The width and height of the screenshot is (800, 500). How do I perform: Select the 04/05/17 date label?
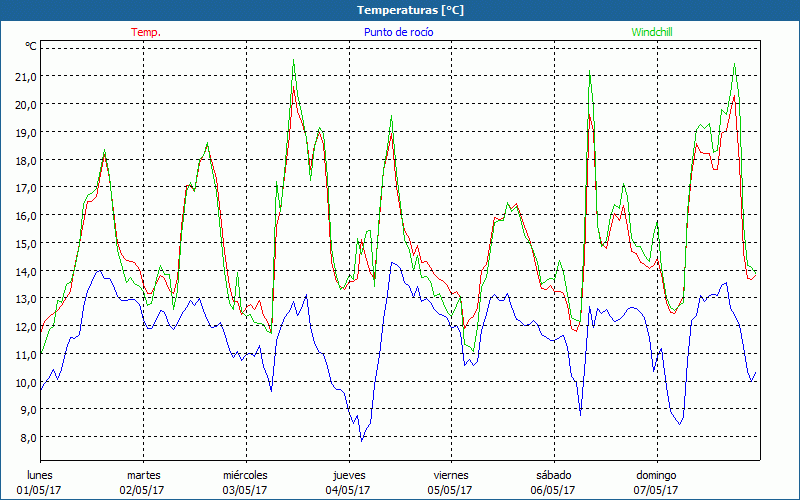[x=348, y=490]
